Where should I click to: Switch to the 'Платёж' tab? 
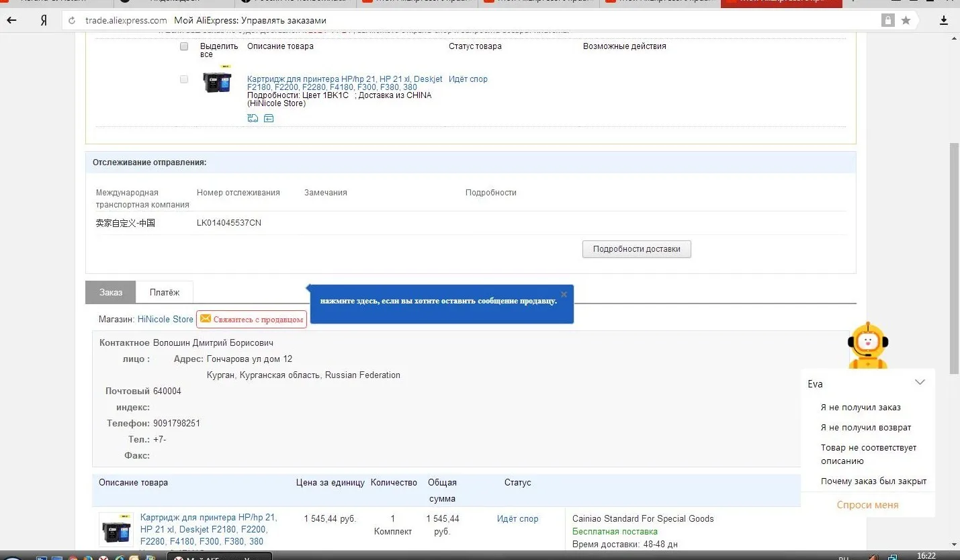tap(165, 292)
